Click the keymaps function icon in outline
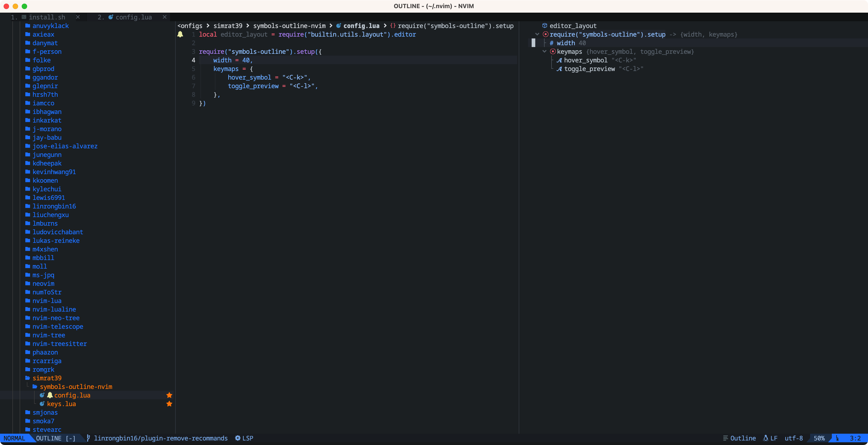Screen dimensions: 868x445 553,52
